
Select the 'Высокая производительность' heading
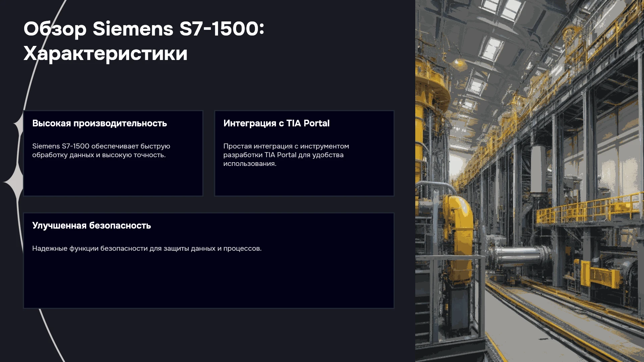click(x=100, y=123)
